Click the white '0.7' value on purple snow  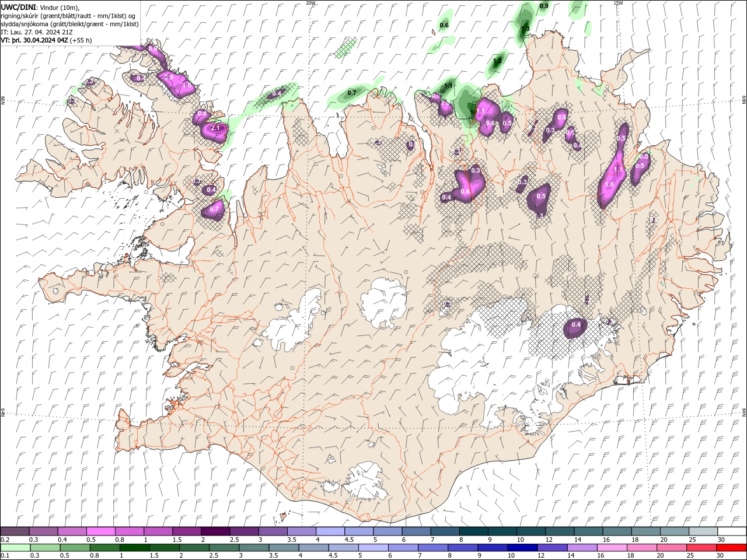[214, 209]
